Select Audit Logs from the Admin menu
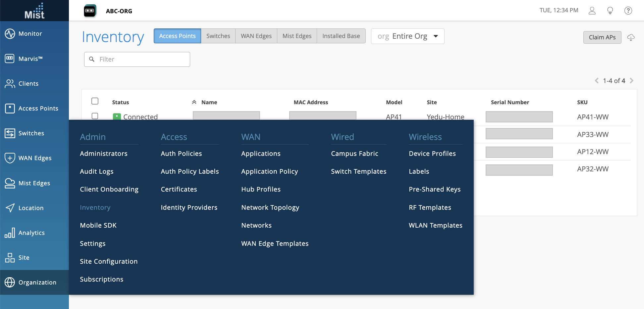The image size is (644, 309). (x=97, y=171)
